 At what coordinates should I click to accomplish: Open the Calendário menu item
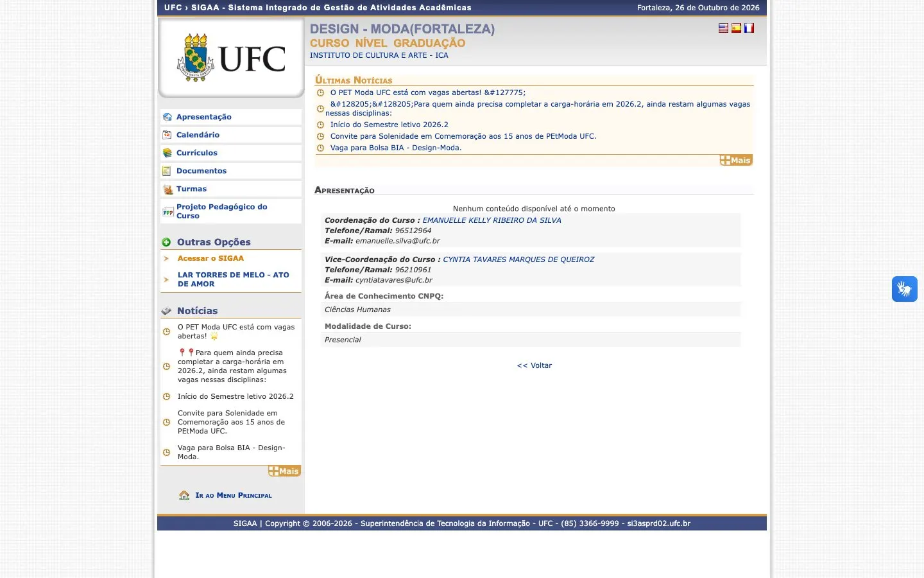198,135
